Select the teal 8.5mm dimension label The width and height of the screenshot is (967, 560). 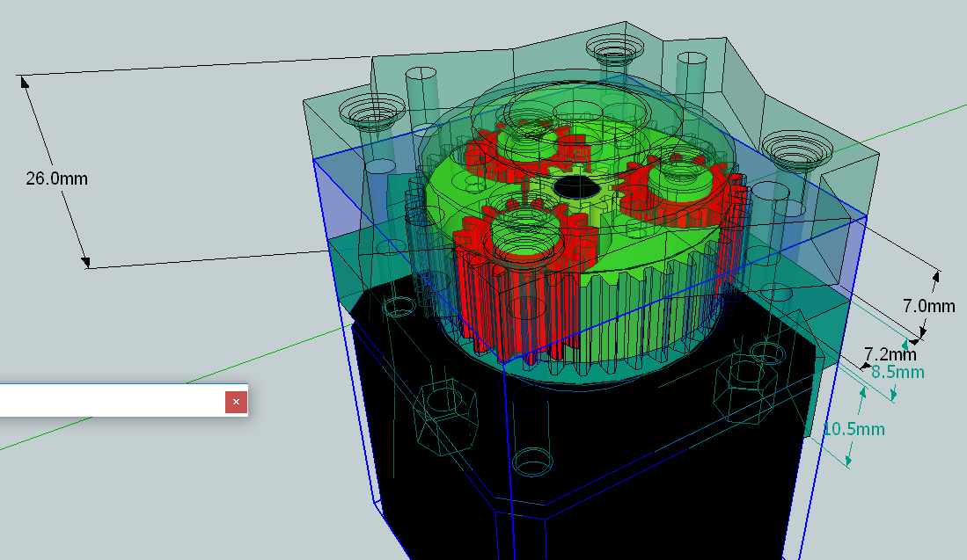pyautogui.click(x=897, y=372)
